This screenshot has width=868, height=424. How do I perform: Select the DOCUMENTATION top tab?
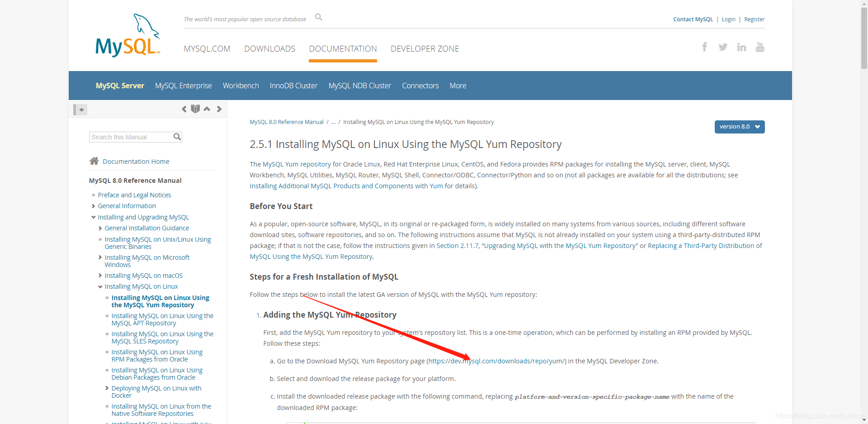pos(343,49)
